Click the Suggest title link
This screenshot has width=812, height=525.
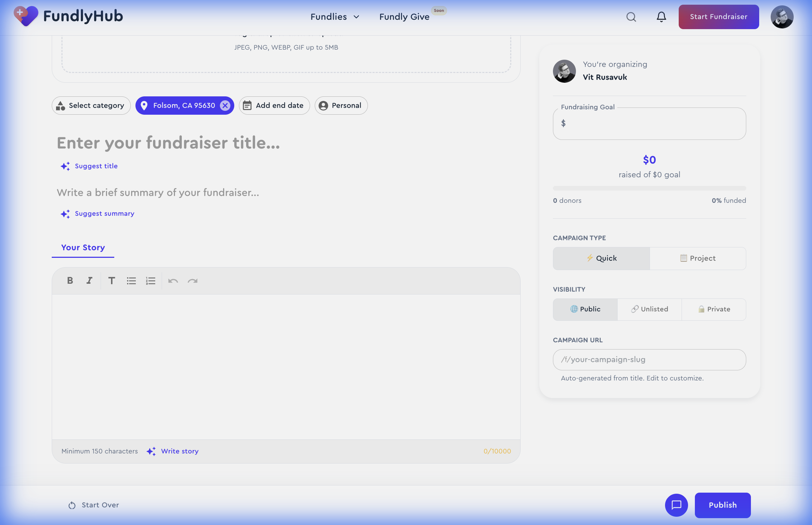pos(96,166)
